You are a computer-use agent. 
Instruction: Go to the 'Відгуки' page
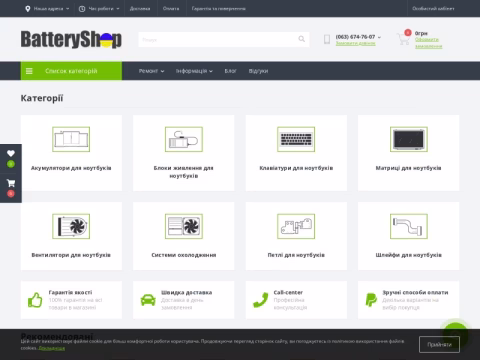click(x=258, y=71)
